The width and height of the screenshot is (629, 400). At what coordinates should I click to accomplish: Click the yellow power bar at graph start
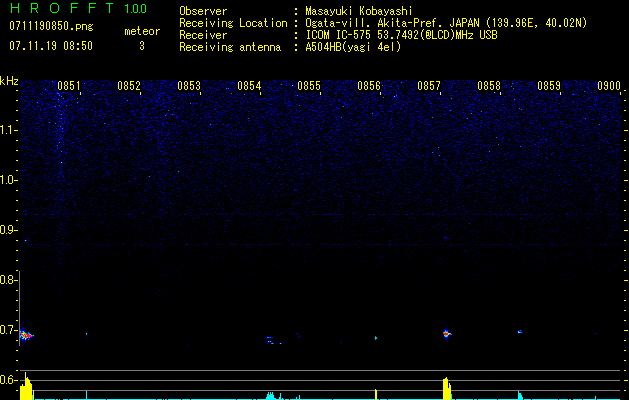pos(26,386)
